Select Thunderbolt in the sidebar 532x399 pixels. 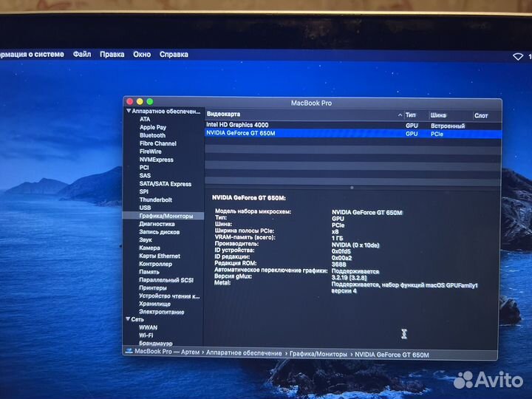tap(155, 199)
